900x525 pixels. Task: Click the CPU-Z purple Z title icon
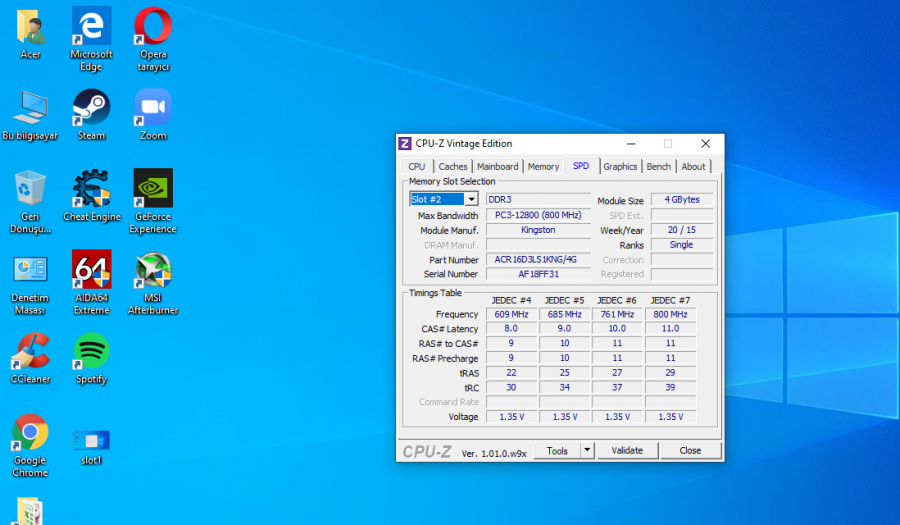(x=405, y=143)
